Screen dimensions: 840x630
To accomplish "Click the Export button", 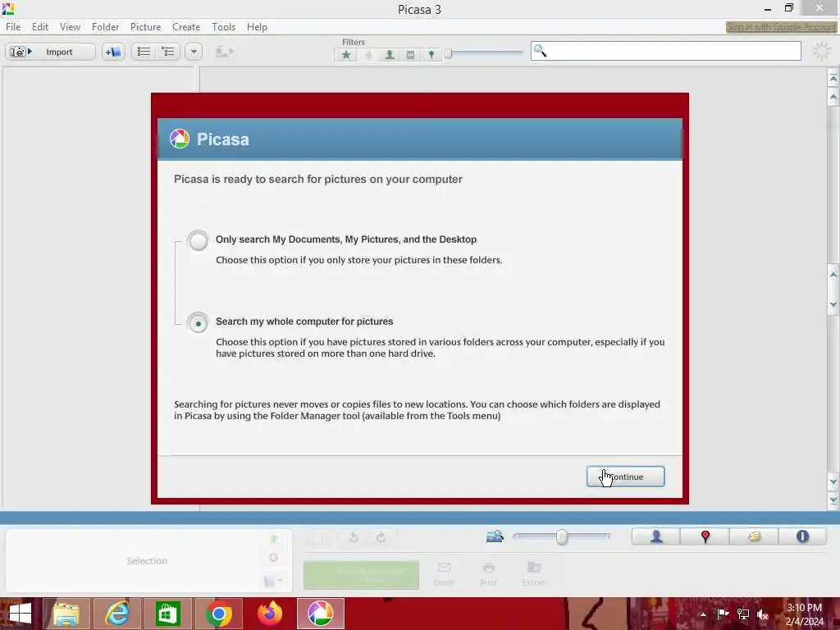I will [x=533, y=574].
